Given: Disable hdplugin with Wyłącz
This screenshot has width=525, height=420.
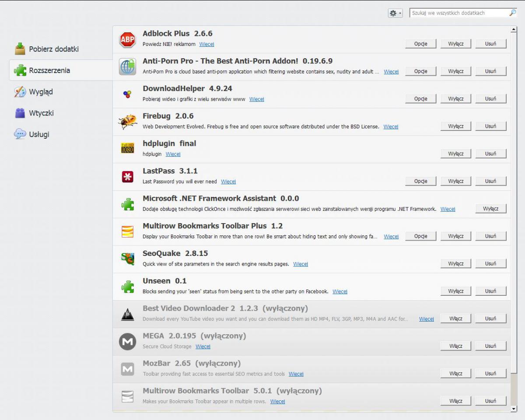Looking at the screenshot, I should coord(456,154).
